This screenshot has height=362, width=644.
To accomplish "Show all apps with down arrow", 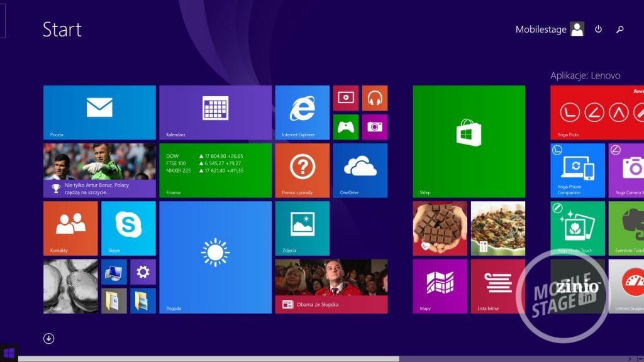I will [x=48, y=339].
